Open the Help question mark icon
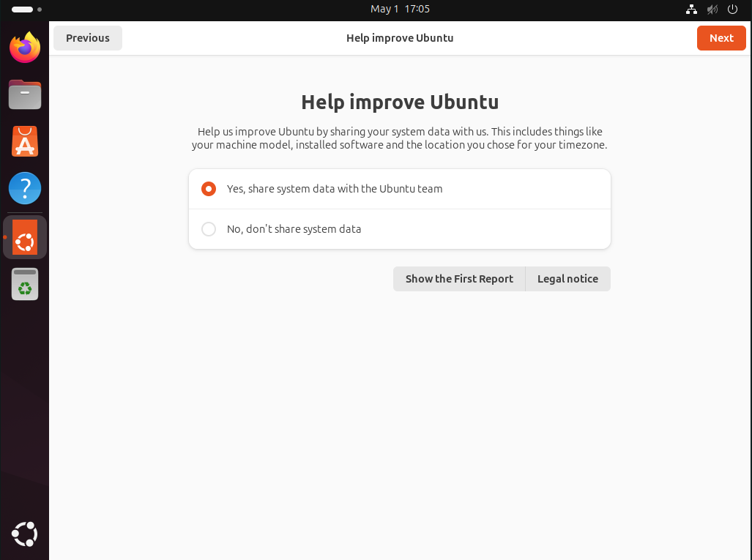The width and height of the screenshot is (752, 560). point(25,189)
